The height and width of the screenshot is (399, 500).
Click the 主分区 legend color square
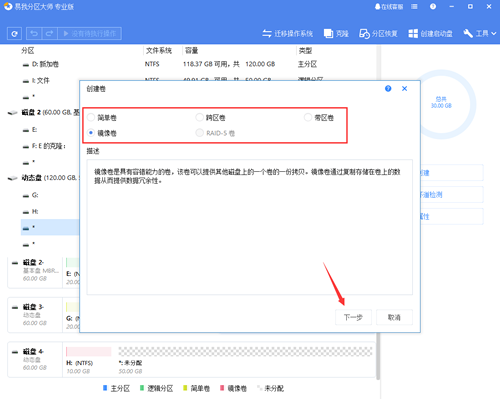[x=105, y=388]
